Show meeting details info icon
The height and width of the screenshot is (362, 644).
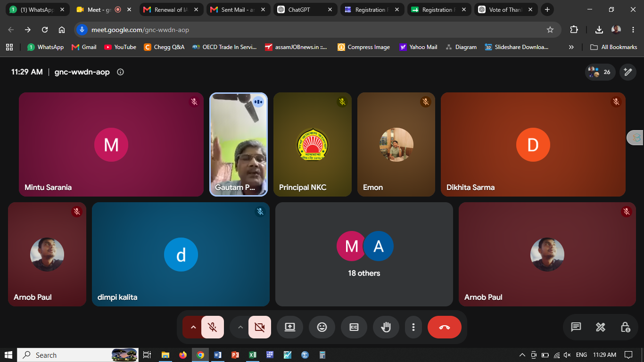pos(120,72)
